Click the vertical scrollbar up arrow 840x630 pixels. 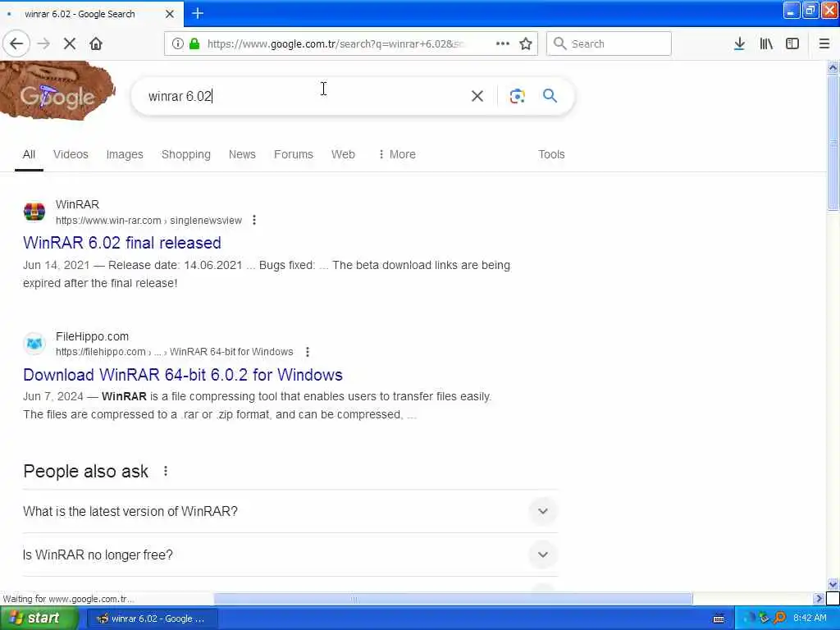[x=833, y=67]
